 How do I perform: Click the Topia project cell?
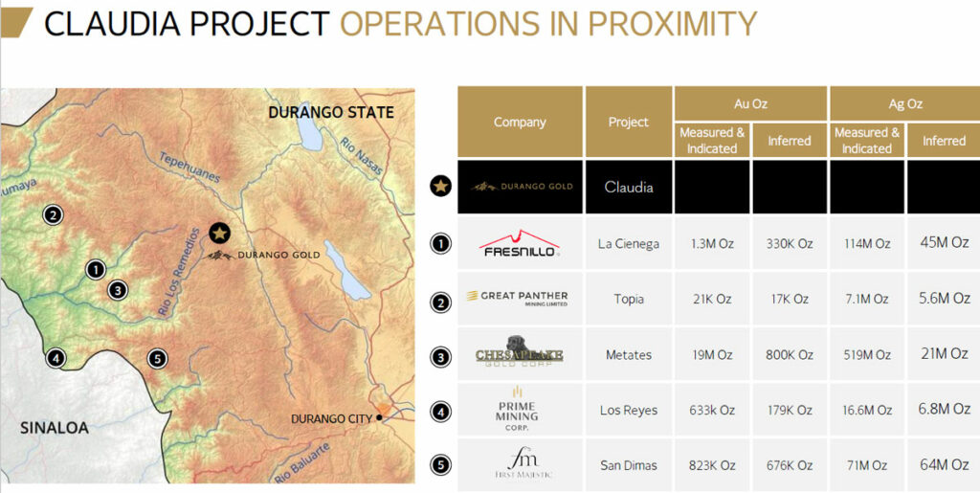click(628, 299)
